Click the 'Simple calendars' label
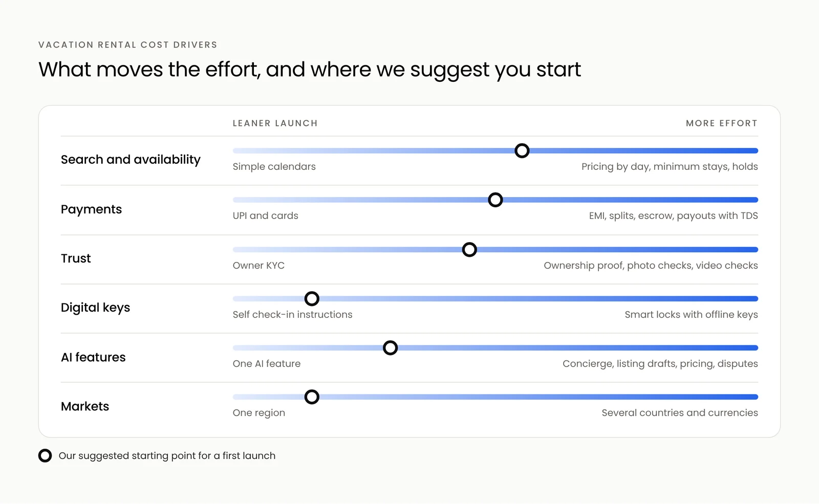Screen dimensions: 819x504 274,167
